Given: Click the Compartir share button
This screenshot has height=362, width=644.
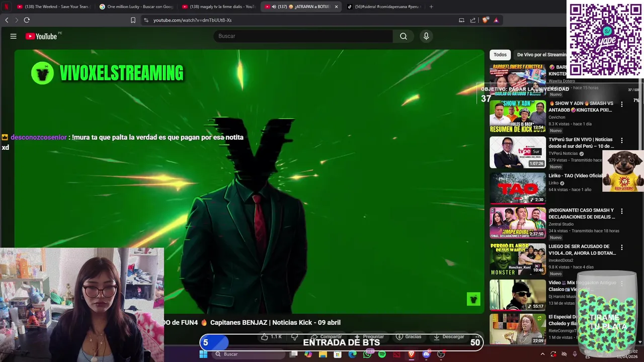Looking at the screenshot, I should (x=326, y=337).
